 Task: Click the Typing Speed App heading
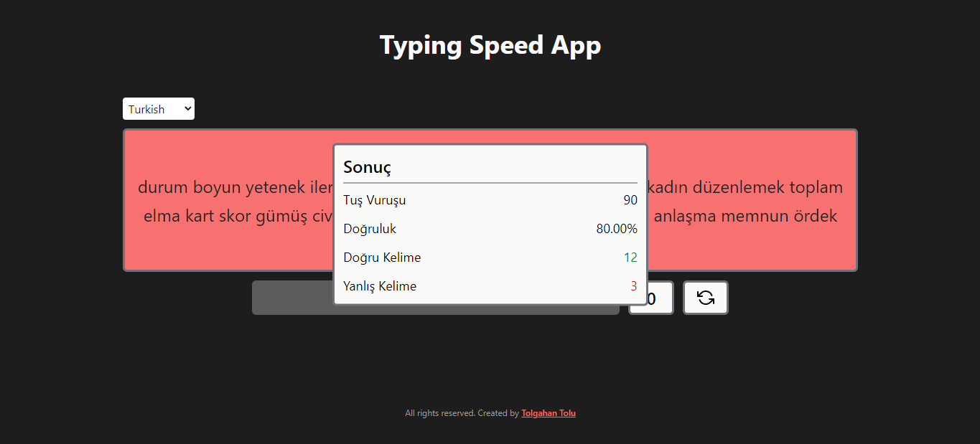[x=490, y=44]
